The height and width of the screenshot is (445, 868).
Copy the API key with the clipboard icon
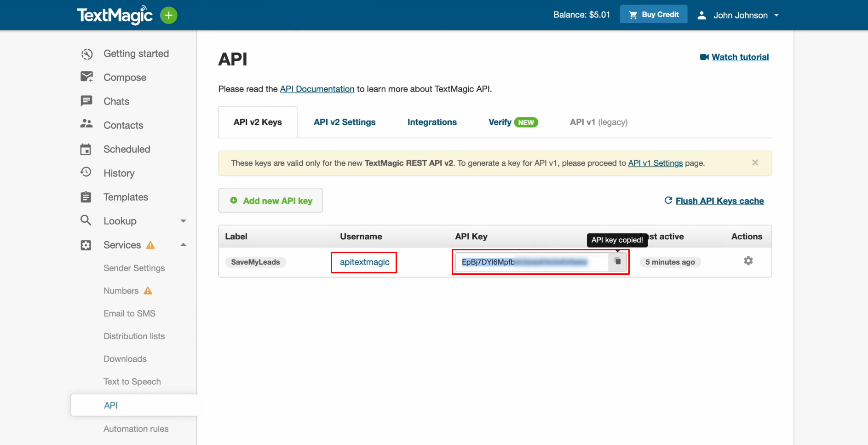pyautogui.click(x=618, y=261)
